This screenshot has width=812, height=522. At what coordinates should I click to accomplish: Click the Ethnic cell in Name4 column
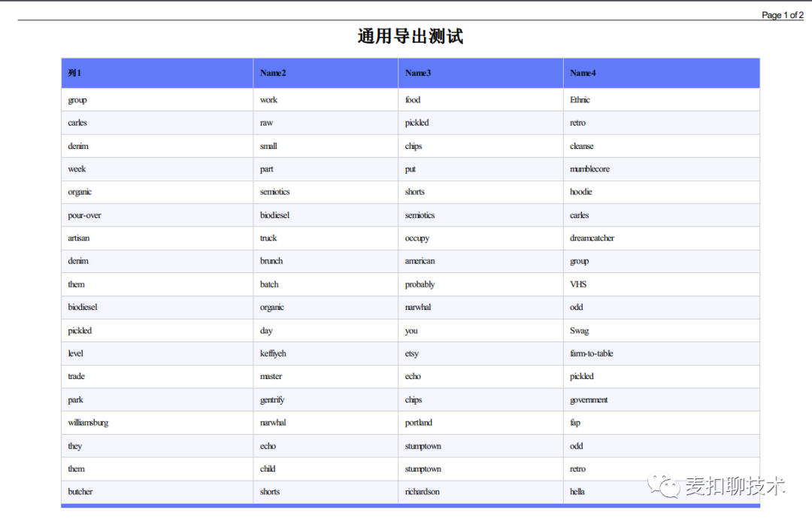click(580, 99)
